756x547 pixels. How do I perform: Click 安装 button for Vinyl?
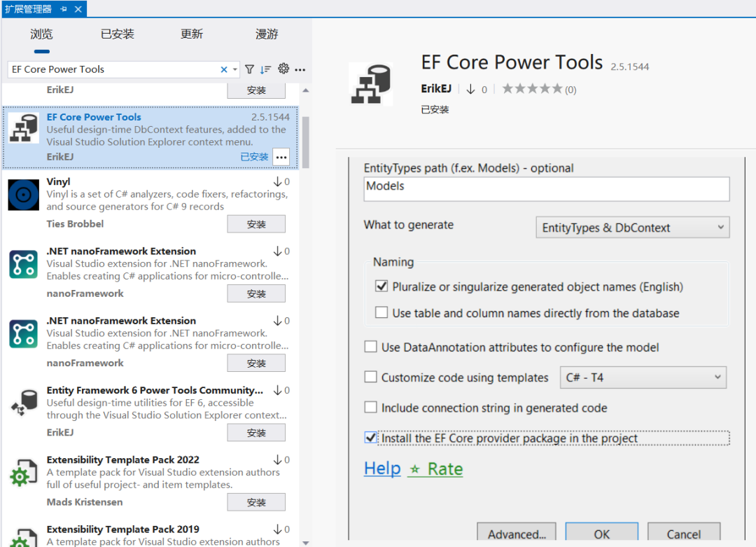[256, 224]
